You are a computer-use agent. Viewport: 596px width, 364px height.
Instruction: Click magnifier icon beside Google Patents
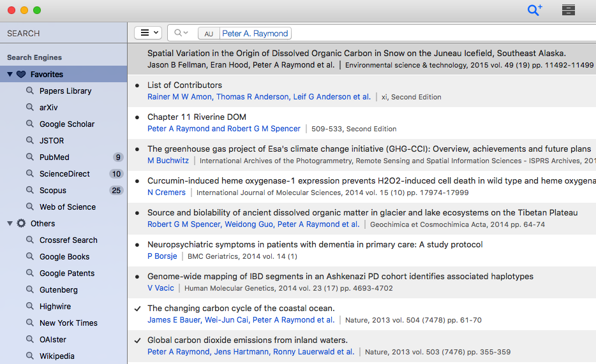29,273
